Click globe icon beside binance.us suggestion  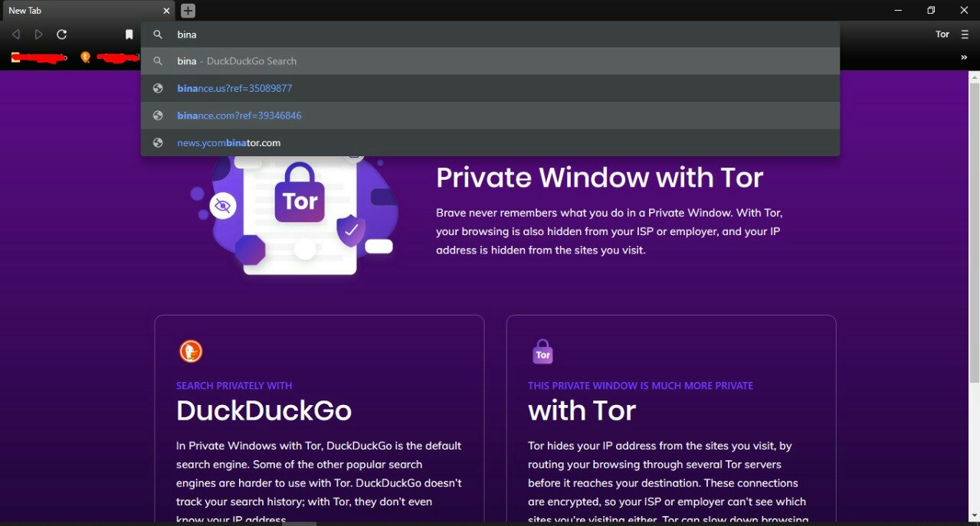click(158, 88)
